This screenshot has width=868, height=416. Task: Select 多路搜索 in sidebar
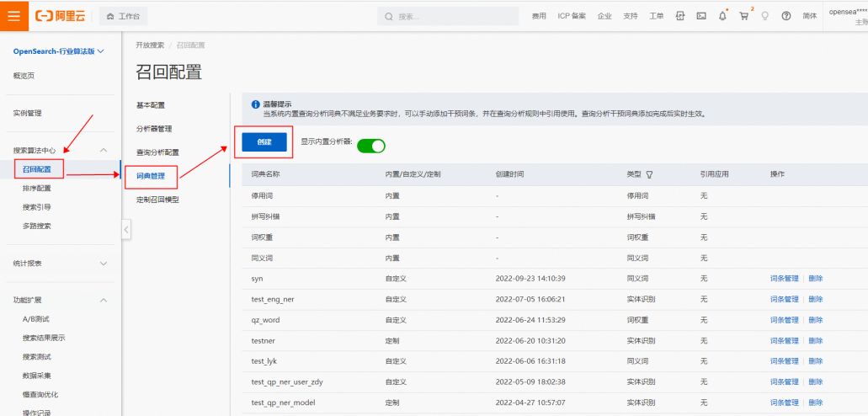[x=36, y=226]
